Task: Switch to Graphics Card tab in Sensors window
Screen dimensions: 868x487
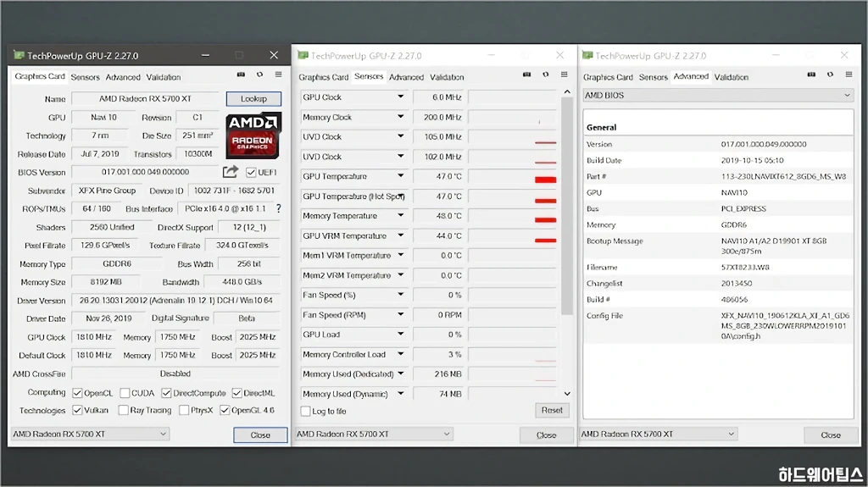Action: point(323,77)
